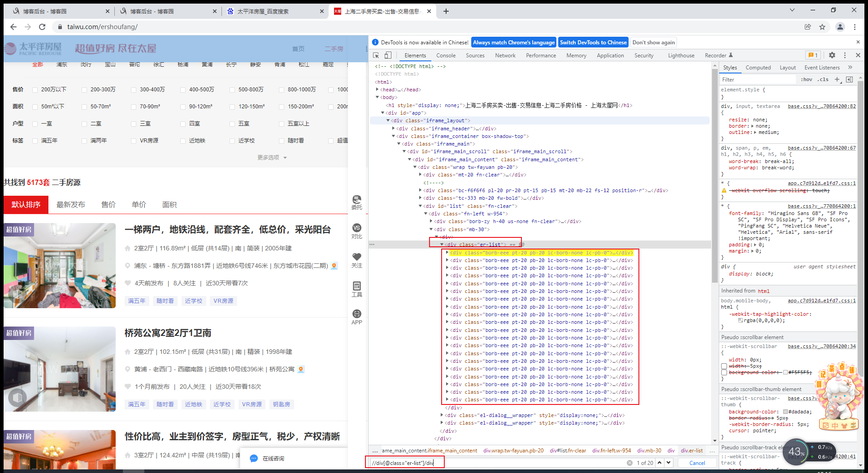Open the 工具 calculator sidebar icon
Viewport: 868px width, 473px height.
[357, 289]
